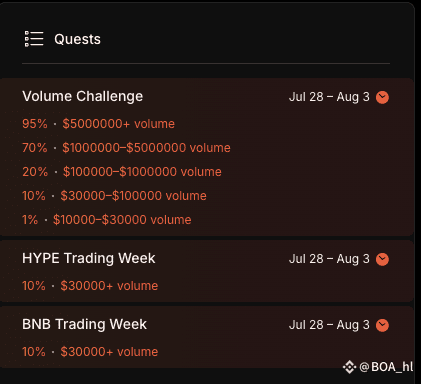Click BNB Trading Week date range

(329, 325)
